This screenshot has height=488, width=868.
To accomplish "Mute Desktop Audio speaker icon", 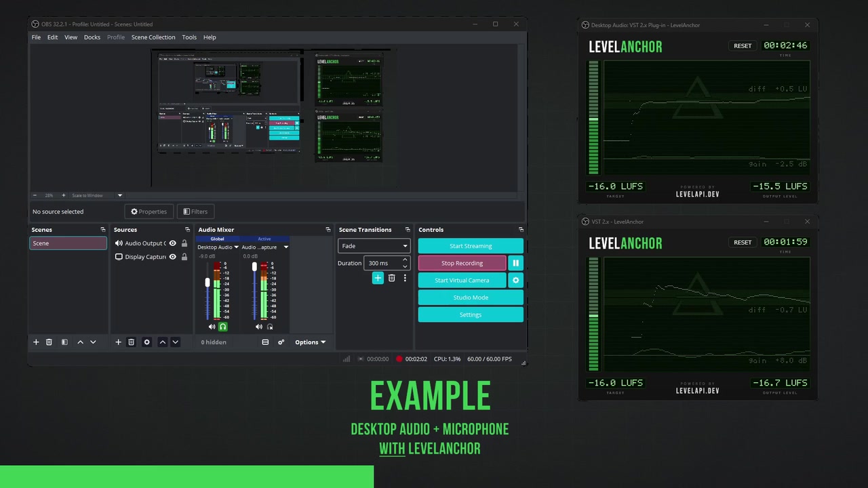I will tap(212, 327).
